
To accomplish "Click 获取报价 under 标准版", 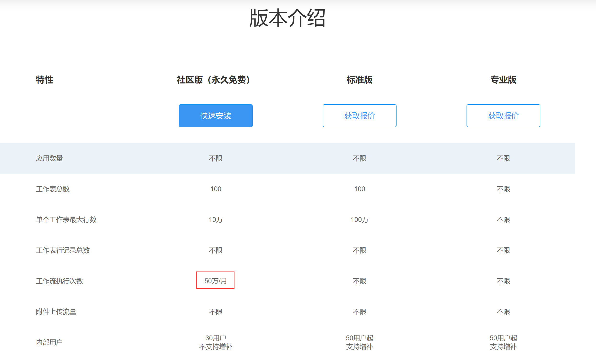I will 359,116.
